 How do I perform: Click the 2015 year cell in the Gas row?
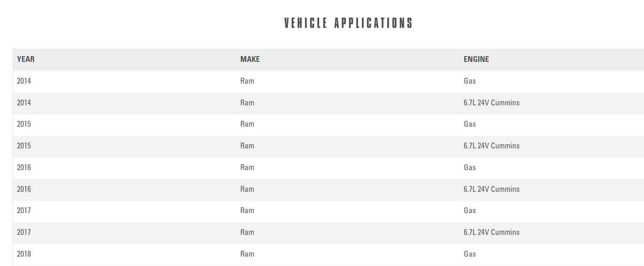pyautogui.click(x=24, y=124)
